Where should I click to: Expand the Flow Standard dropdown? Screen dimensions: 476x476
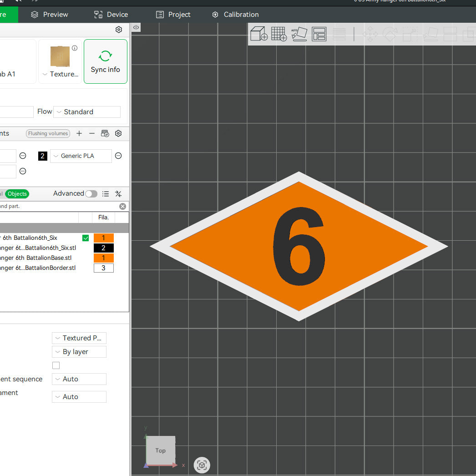coord(86,112)
